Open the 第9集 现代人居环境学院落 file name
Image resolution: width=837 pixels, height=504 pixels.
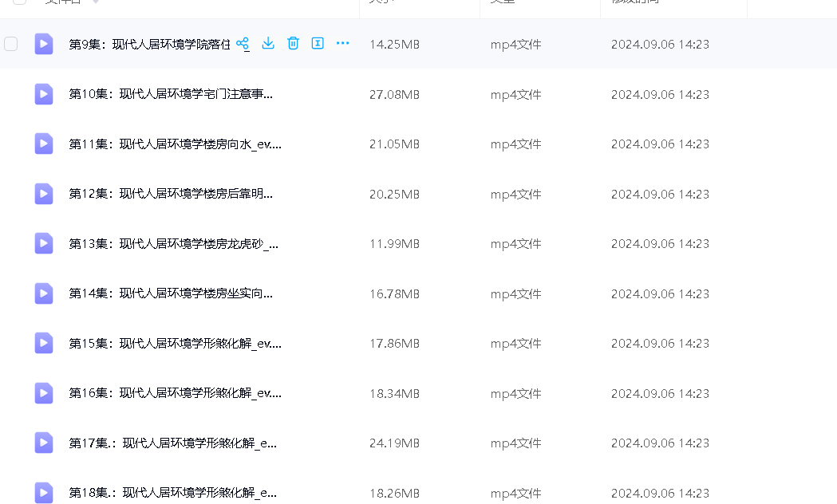149,45
